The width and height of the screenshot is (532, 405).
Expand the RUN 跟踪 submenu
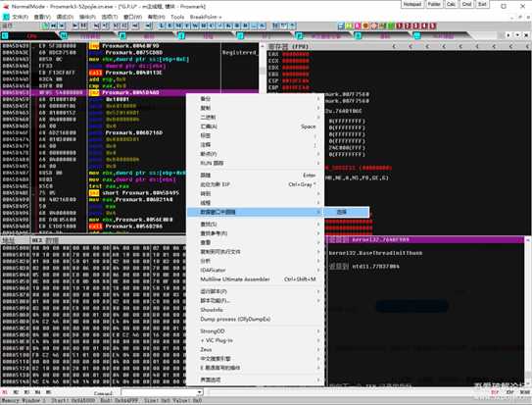255,163
